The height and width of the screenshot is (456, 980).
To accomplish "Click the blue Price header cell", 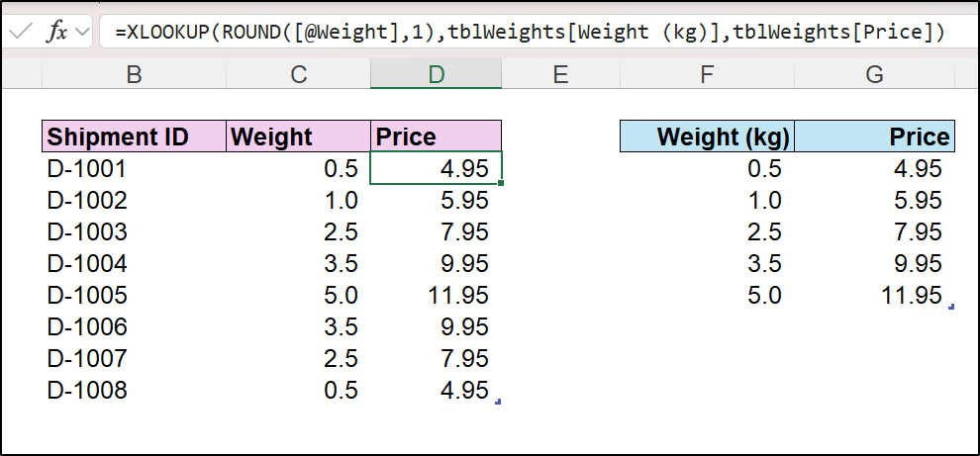I will (x=874, y=137).
